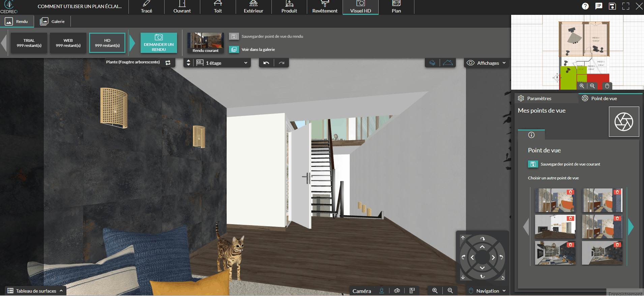The image size is (644, 296).
Task: Open the Rendu courant thumbnail
Action: tap(205, 43)
